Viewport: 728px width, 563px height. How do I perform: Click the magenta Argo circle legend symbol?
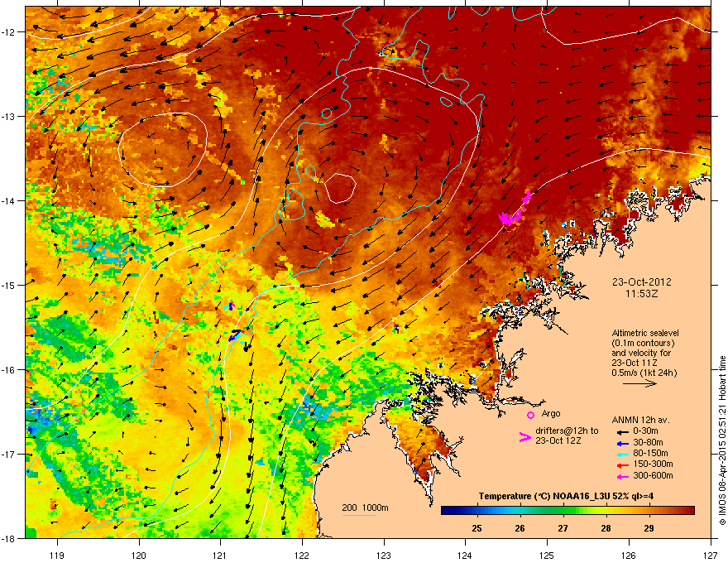530,415
